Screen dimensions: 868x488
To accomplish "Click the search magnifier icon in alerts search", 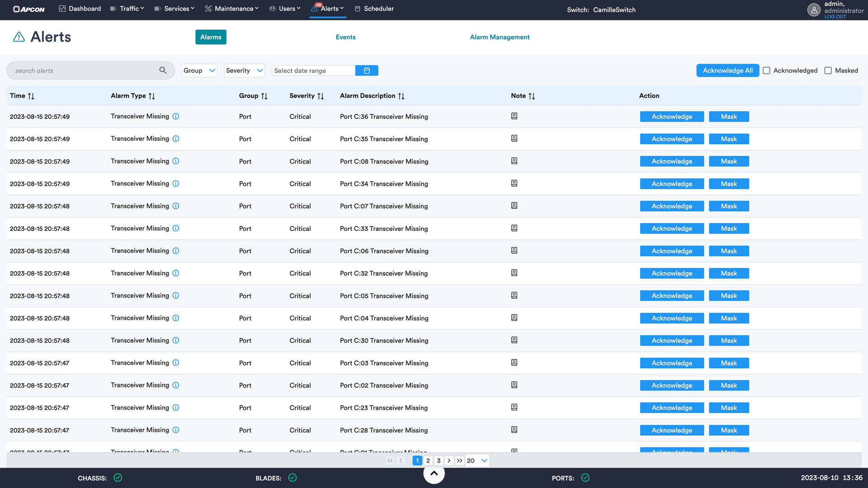I will (x=163, y=70).
